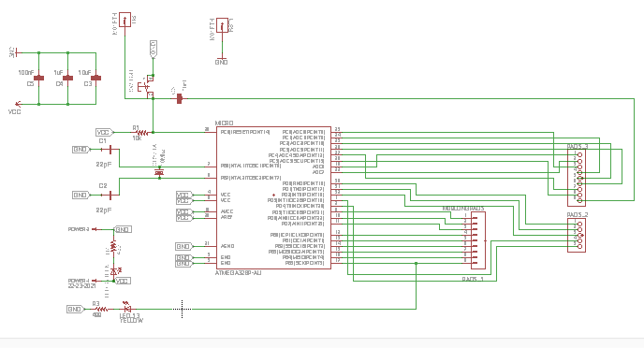Click the 10k value under R1
The width and height of the screenshot is (644, 348).
pos(138,138)
